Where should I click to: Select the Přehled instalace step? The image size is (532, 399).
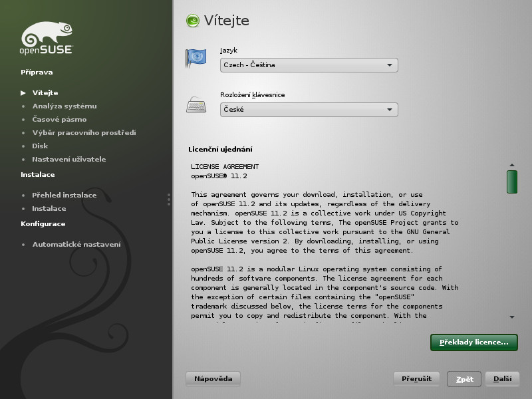coord(65,195)
